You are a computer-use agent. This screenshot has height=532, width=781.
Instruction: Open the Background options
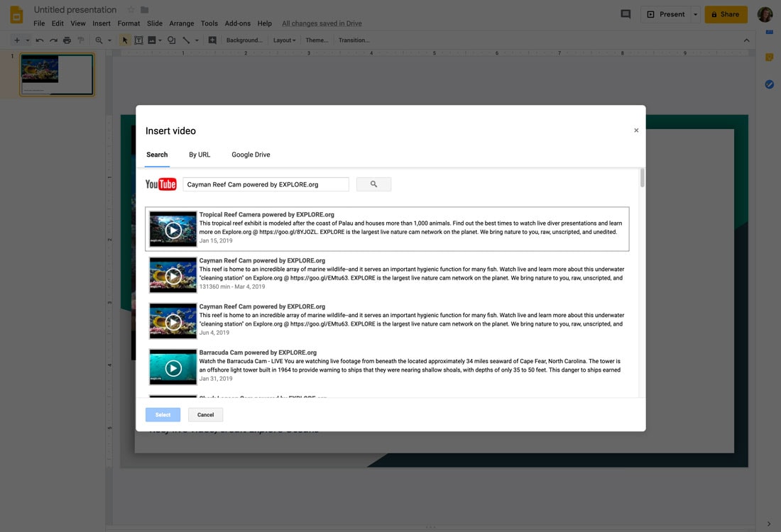[x=244, y=40]
